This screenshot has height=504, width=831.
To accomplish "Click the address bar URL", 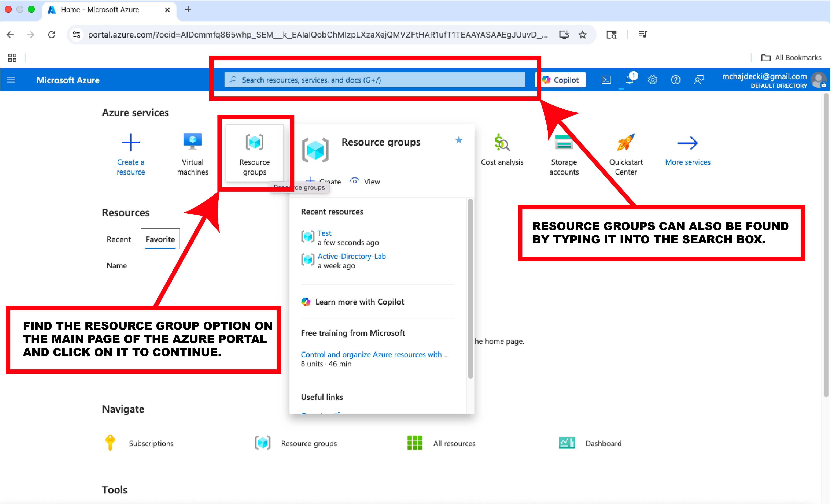I will [318, 35].
